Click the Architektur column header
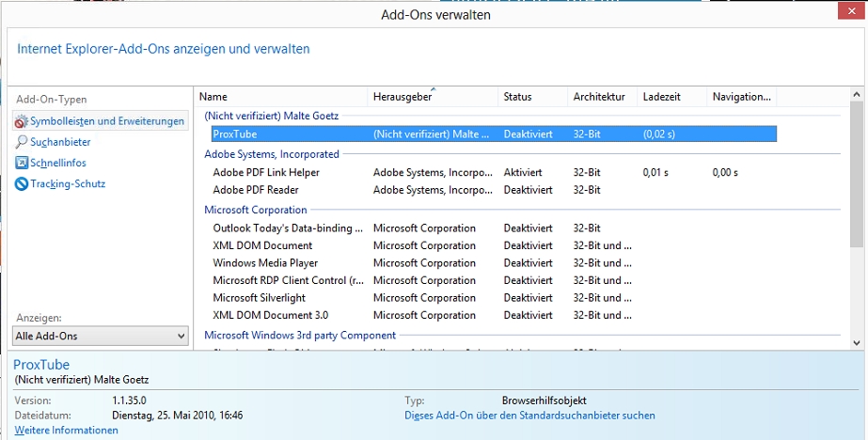 pyautogui.click(x=598, y=97)
